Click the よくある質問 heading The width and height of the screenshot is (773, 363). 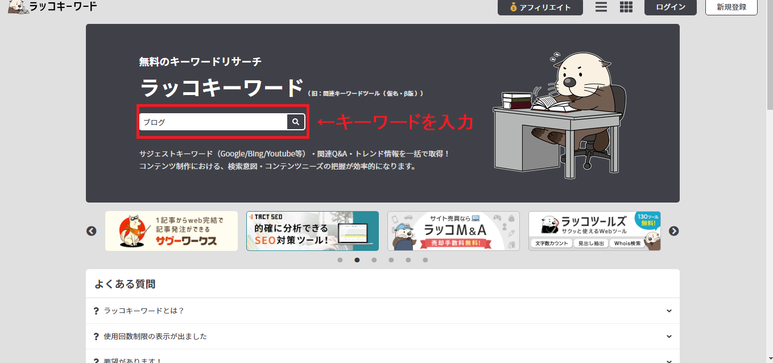[x=125, y=284]
